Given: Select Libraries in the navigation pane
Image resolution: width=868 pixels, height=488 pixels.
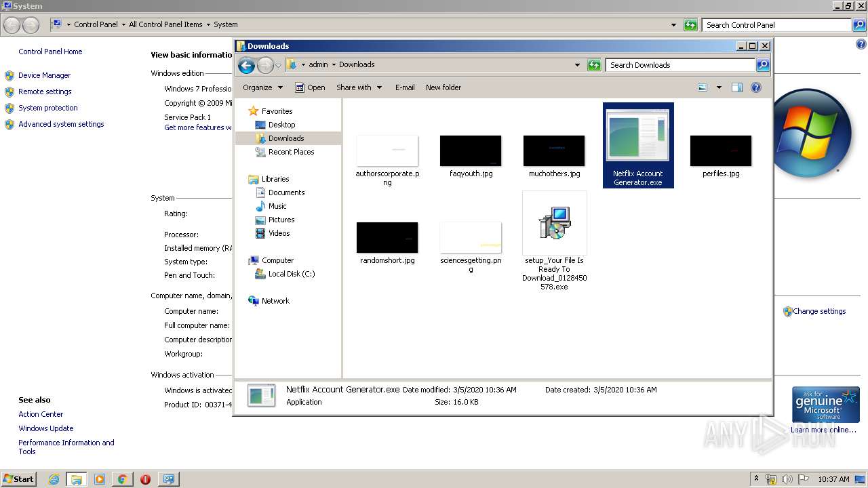Looking at the screenshot, I should (269, 179).
